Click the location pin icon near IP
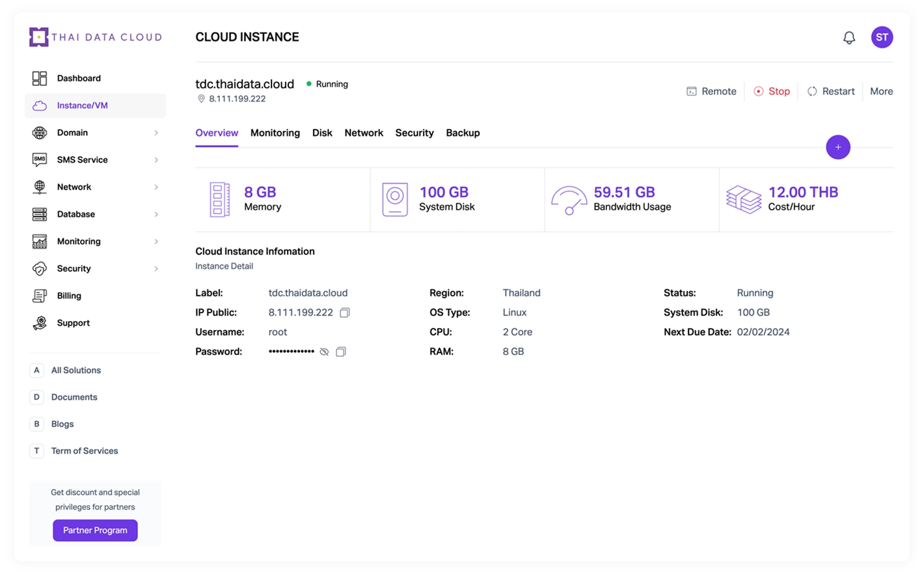 (201, 99)
